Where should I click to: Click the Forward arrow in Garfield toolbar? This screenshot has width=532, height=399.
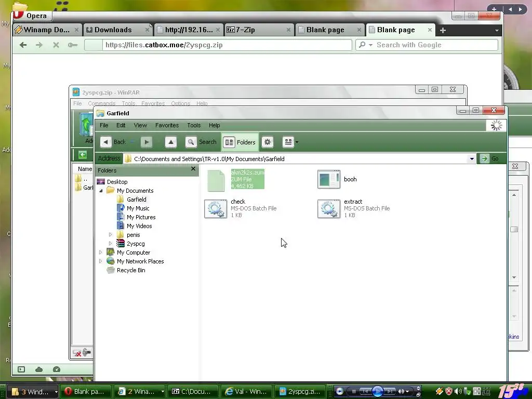click(146, 142)
